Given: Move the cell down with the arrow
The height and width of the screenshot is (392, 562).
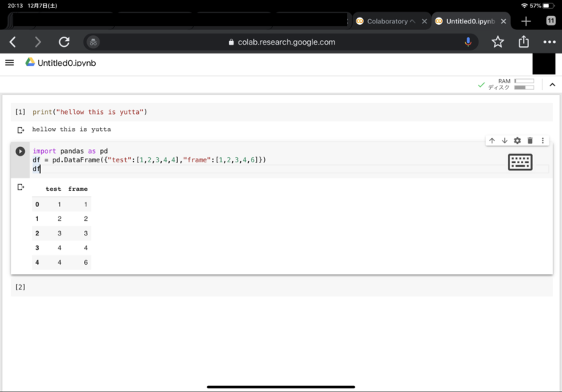Looking at the screenshot, I should point(504,140).
